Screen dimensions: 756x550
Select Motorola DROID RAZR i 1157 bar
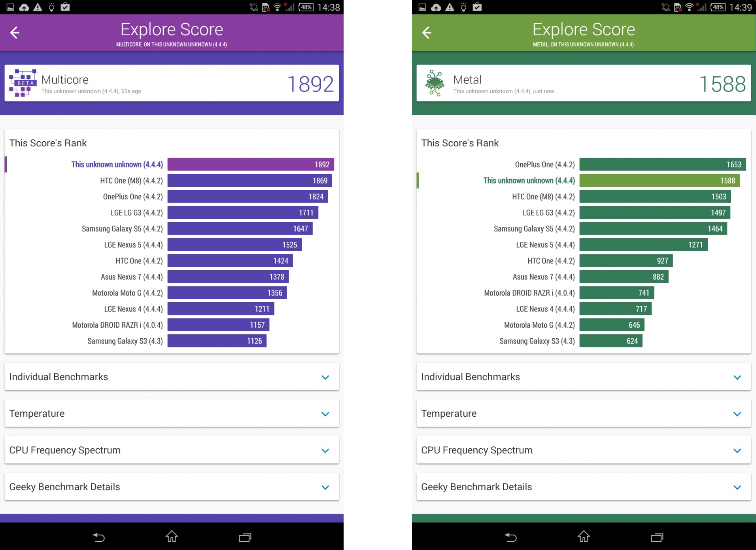pyautogui.click(x=218, y=325)
